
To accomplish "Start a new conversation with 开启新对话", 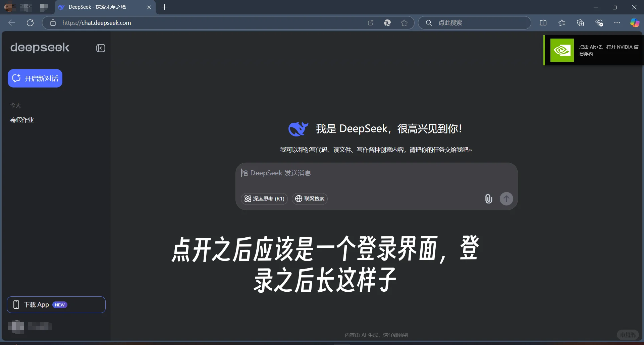I will click(35, 78).
